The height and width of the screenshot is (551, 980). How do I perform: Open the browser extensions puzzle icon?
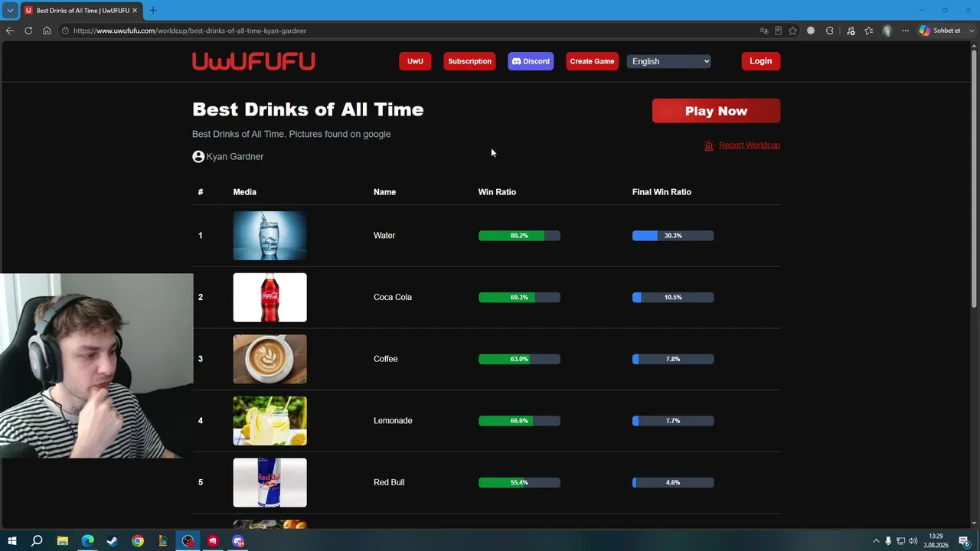point(830,31)
